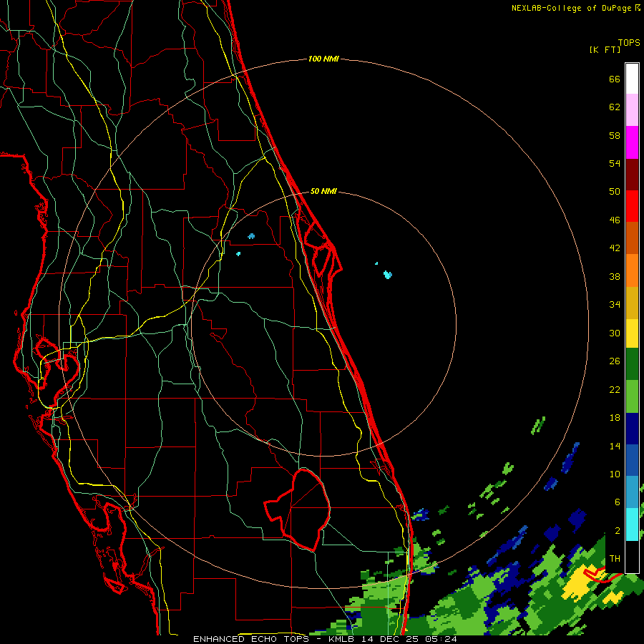Click the ENHANCED ECHO TOPS caption
The height and width of the screenshot is (644, 644).
tap(251, 639)
